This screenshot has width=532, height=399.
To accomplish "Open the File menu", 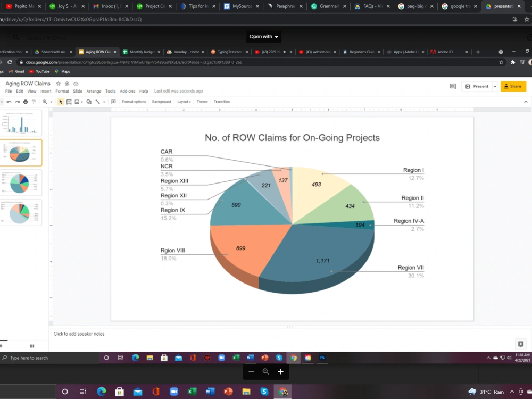I will 9,92.
